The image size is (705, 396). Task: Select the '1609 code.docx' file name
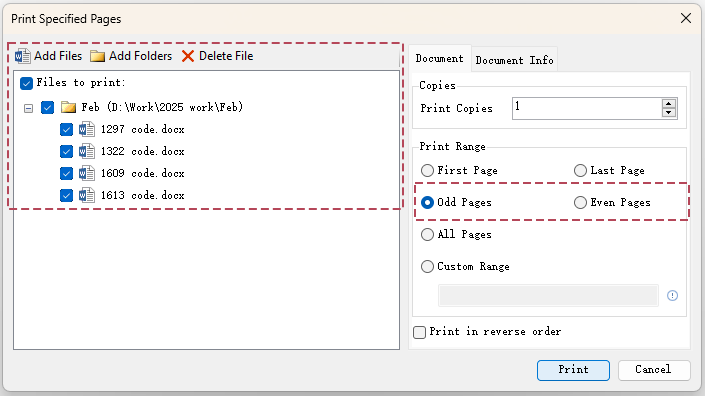143,174
